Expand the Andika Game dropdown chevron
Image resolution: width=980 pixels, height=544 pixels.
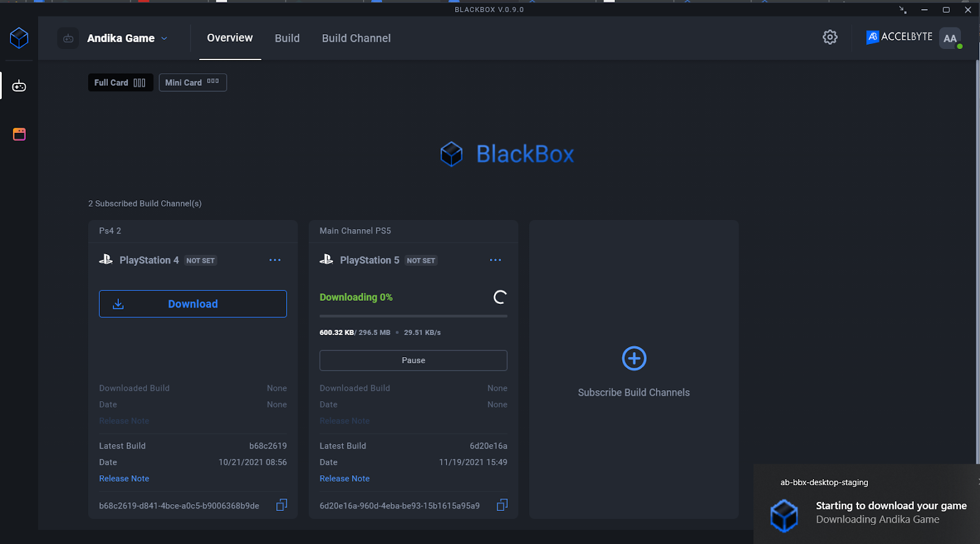pyautogui.click(x=164, y=38)
